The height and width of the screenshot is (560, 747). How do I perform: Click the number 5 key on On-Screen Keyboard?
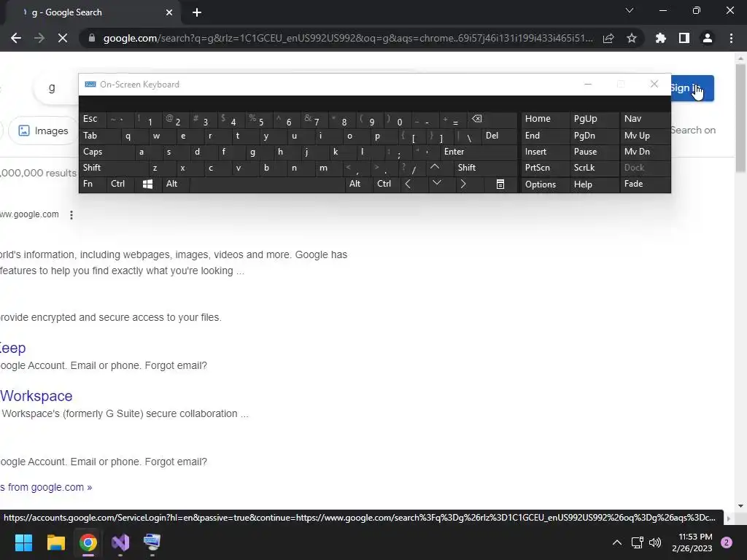pos(259,120)
